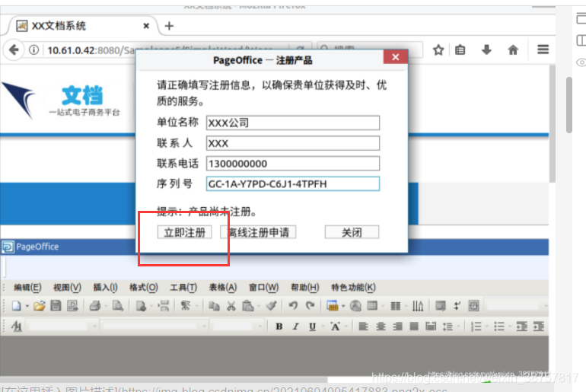The width and height of the screenshot is (586, 392).
Task: Click the Save As icon
Action: (72, 306)
